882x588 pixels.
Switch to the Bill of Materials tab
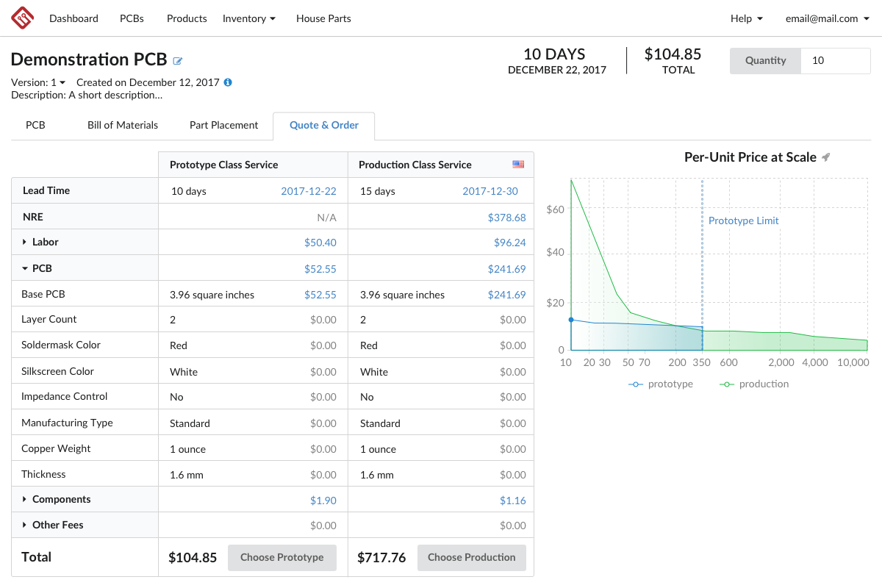click(x=122, y=125)
